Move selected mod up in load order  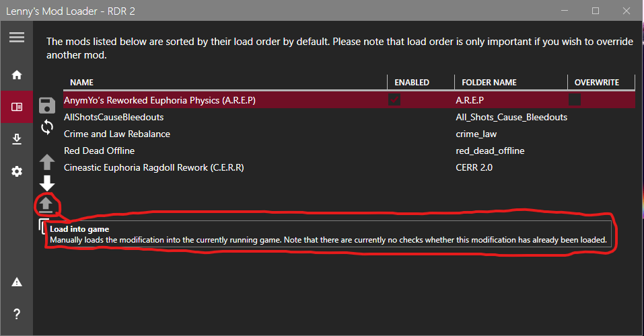point(47,161)
